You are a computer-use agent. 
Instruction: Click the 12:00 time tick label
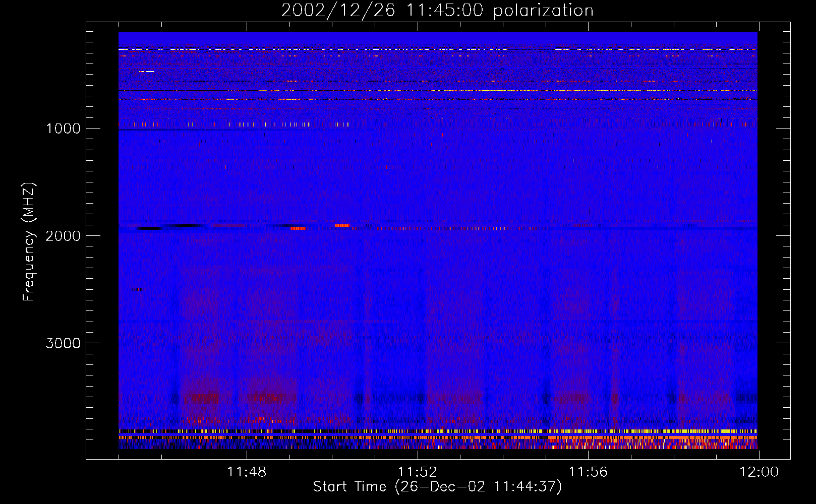(759, 472)
